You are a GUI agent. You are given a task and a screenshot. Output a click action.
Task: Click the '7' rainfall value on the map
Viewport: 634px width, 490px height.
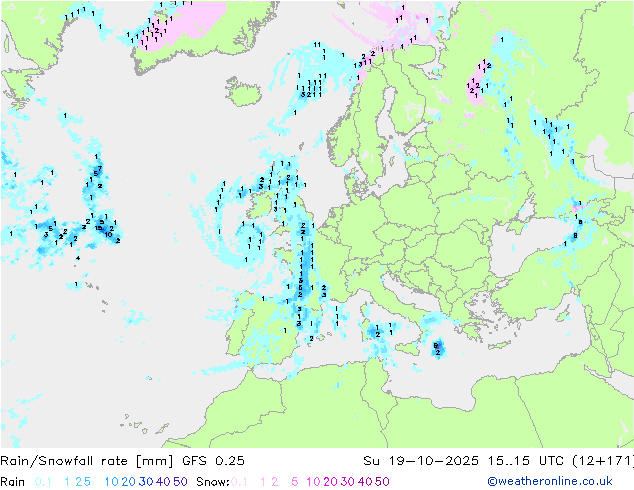100,168
